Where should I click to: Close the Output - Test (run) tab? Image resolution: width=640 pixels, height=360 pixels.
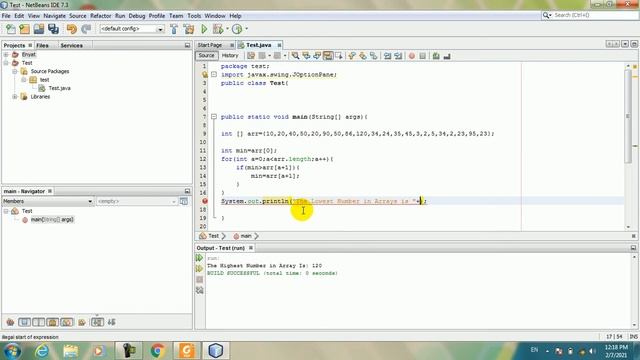click(x=251, y=248)
